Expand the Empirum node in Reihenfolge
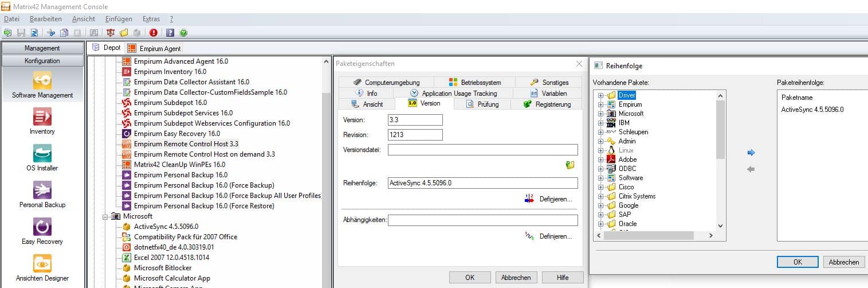 tap(600, 104)
